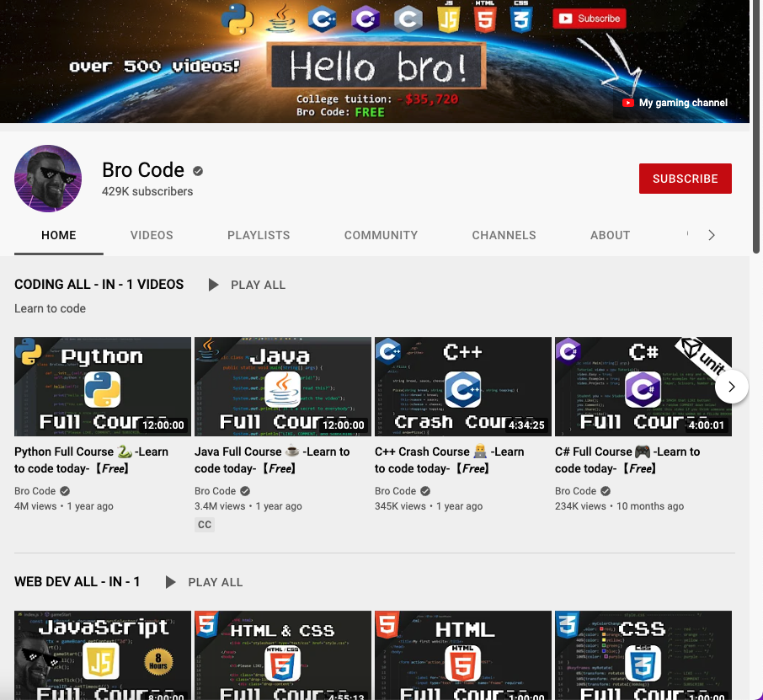
Task: Go to the COMMUNITY tab
Action: pyautogui.click(x=381, y=235)
